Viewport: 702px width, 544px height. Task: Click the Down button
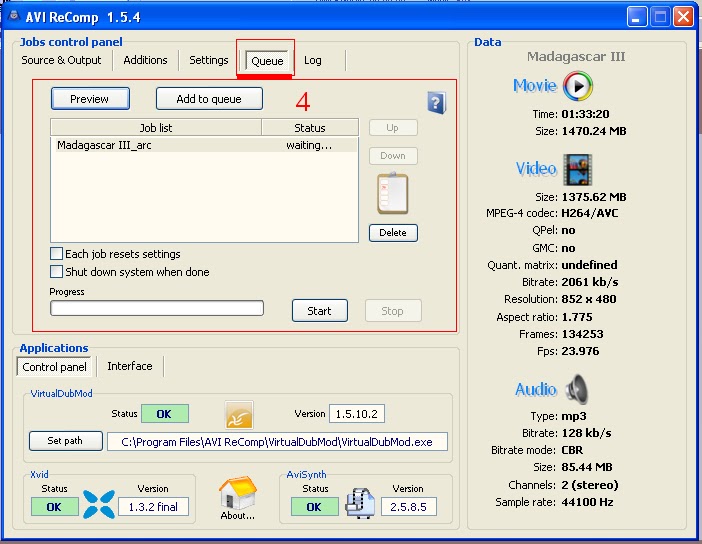tap(393, 156)
